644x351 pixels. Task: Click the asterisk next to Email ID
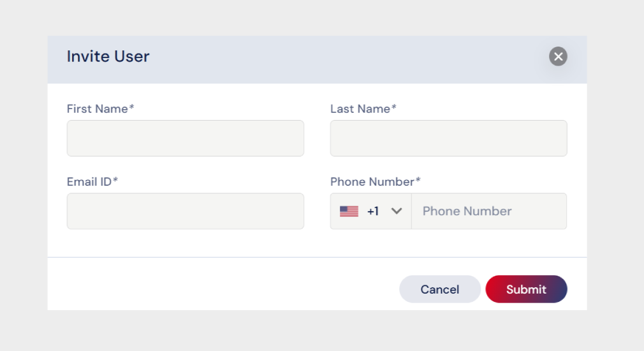click(115, 181)
